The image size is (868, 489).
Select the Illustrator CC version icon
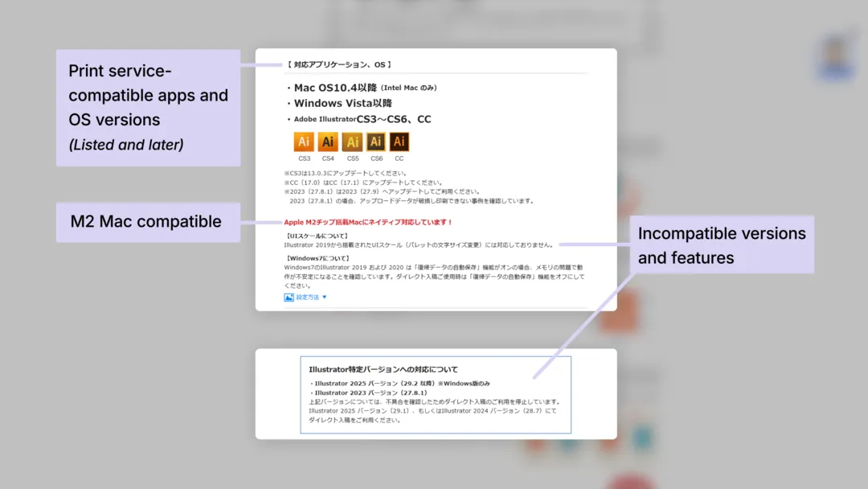pyautogui.click(x=399, y=141)
